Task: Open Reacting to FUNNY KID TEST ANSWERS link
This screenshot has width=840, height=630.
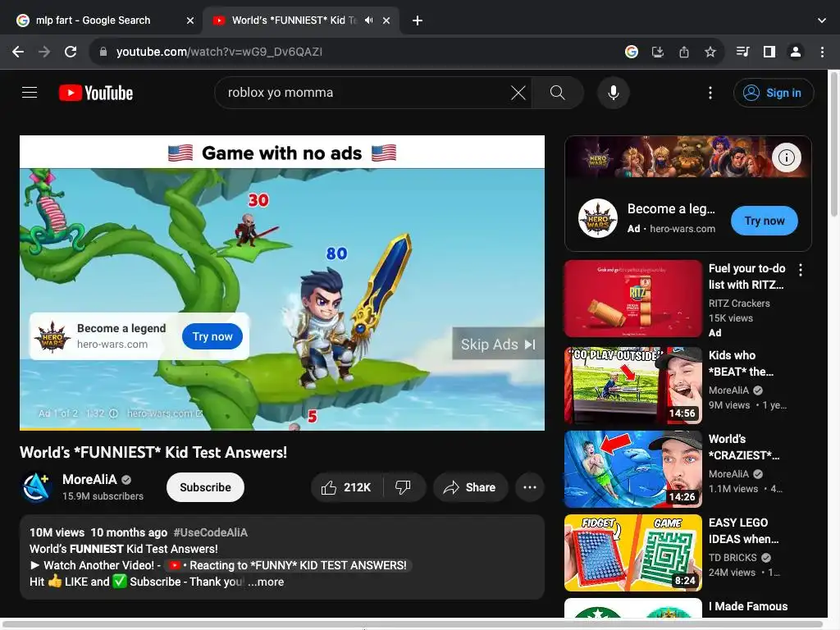Action: (x=290, y=565)
